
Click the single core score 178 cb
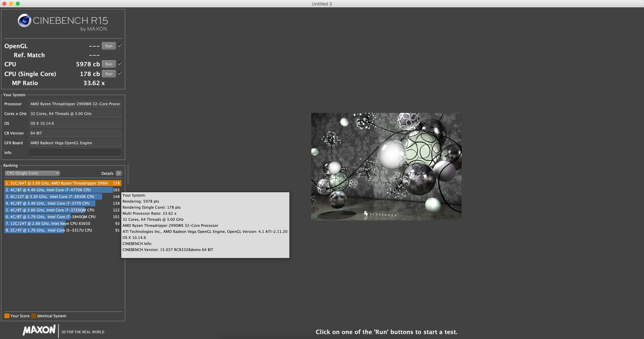[90, 74]
